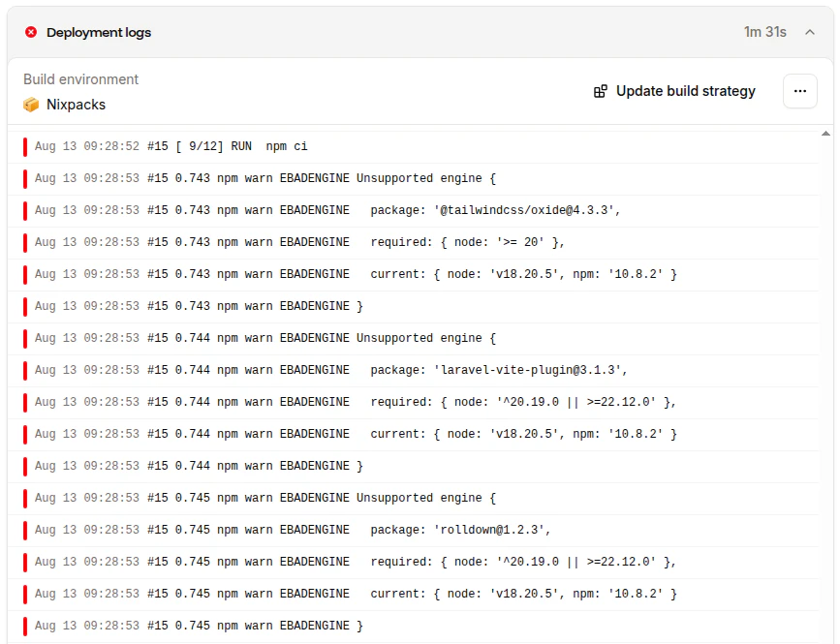Viewport: 840px width, 644px height.
Task: Click the icon beside Update build strategy
Action: 601,91
